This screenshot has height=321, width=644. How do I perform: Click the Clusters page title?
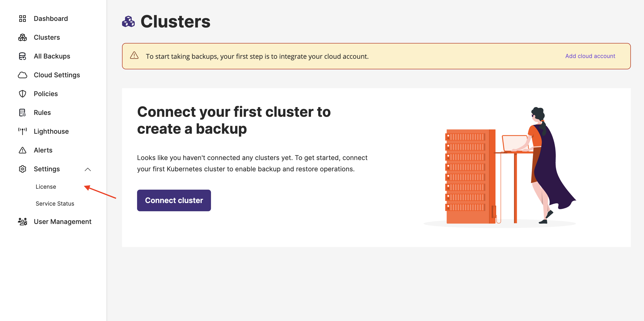point(175,22)
